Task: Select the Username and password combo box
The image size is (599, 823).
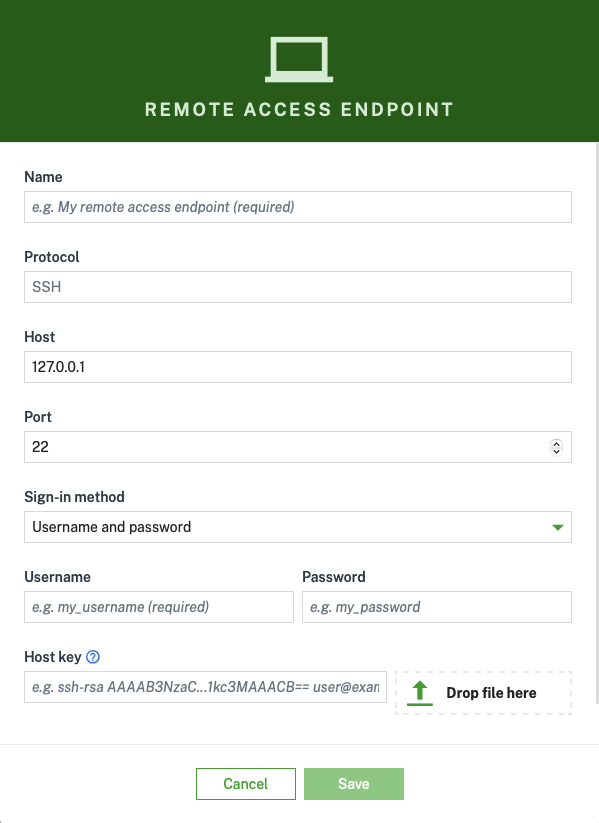Action: (297, 527)
